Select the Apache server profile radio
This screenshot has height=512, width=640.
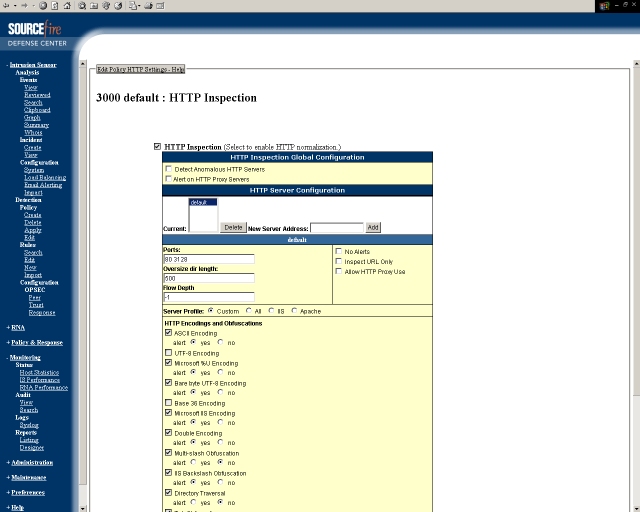click(x=294, y=311)
